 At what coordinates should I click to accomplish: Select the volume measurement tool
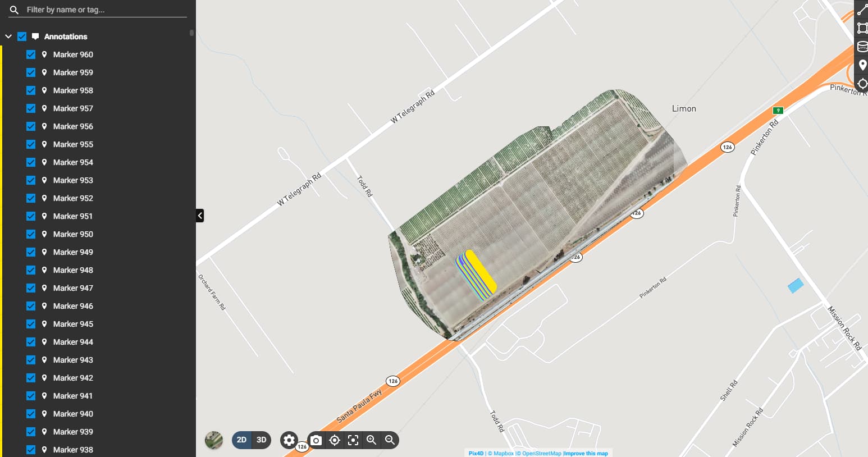(862, 47)
